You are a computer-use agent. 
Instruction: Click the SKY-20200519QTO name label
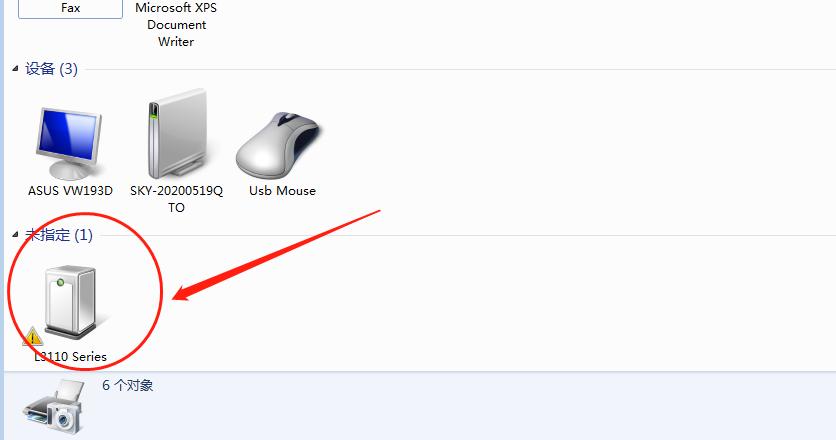pyautogui.click(x=176, y=199)
